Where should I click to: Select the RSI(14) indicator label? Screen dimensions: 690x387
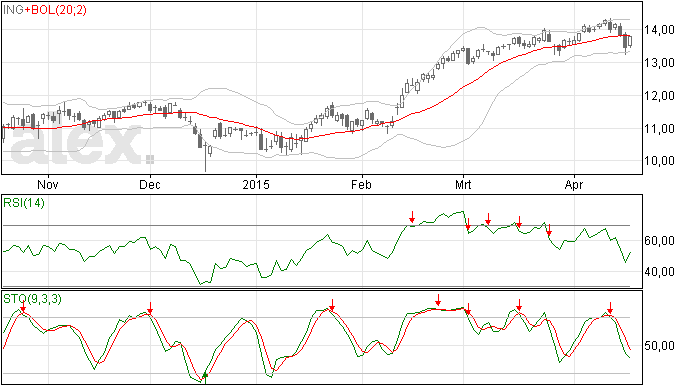pos(24,203)
